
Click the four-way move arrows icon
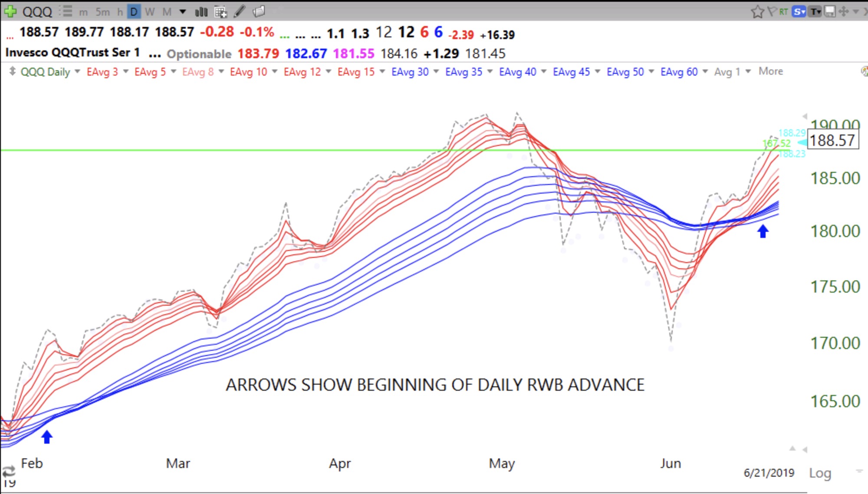[843, 11]
